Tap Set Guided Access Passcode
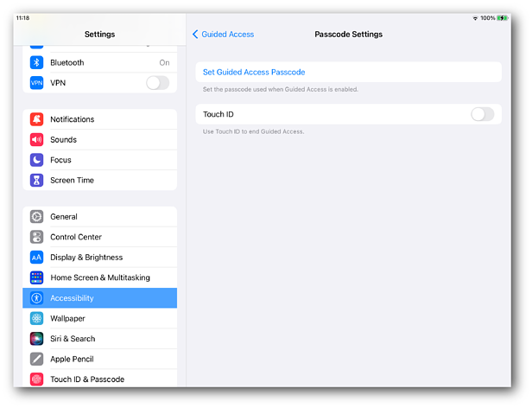The image size is (532, 408). [x=254, y=72]
